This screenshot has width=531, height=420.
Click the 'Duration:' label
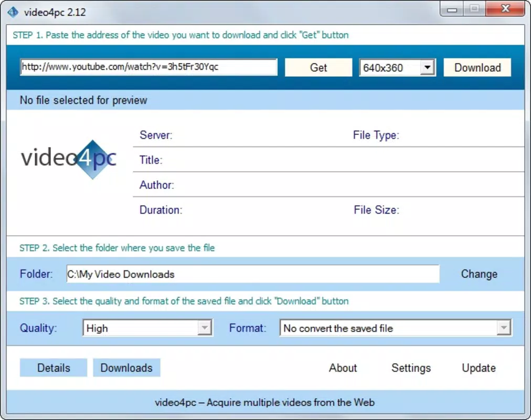coord(161,210)
